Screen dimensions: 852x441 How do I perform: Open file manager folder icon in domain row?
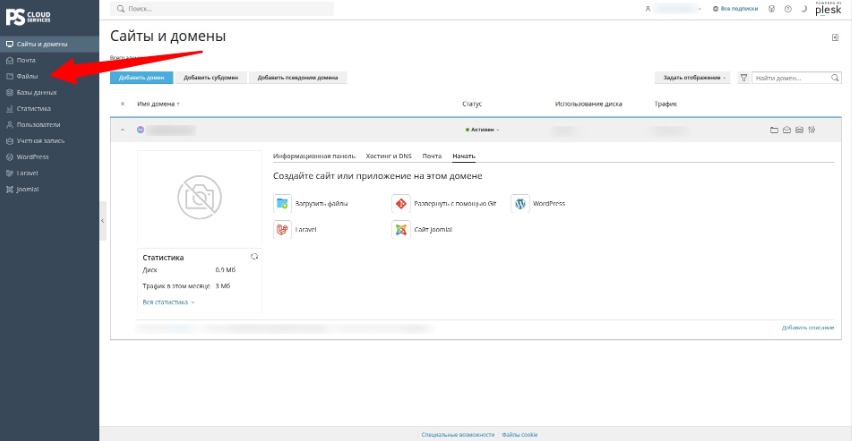pos(774,130)
